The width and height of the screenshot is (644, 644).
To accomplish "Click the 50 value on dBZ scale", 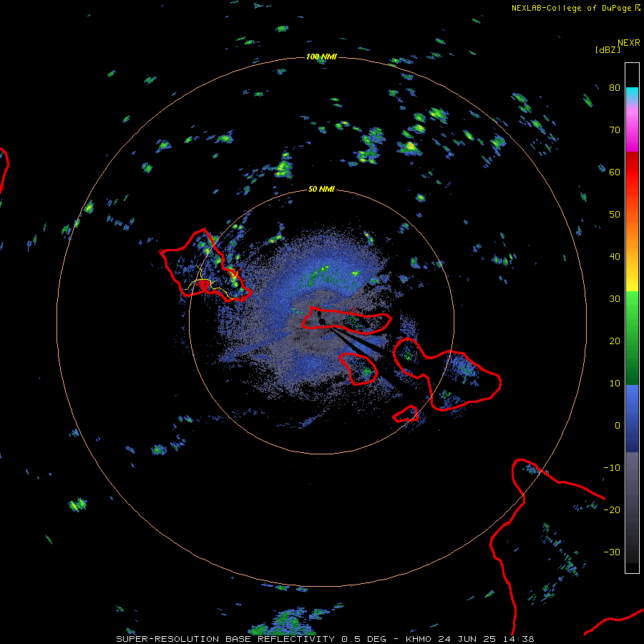I will pyautogui.click(x=615, y=215).
